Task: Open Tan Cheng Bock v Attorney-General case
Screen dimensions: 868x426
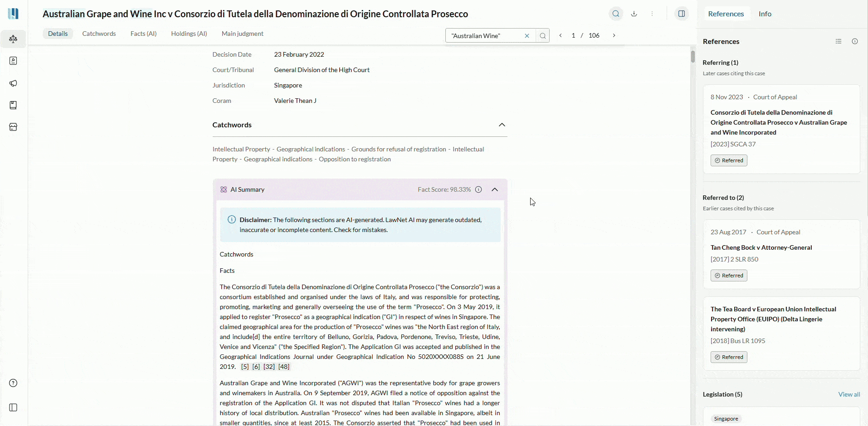Action: pyautogui.click(x=761, y=247)
